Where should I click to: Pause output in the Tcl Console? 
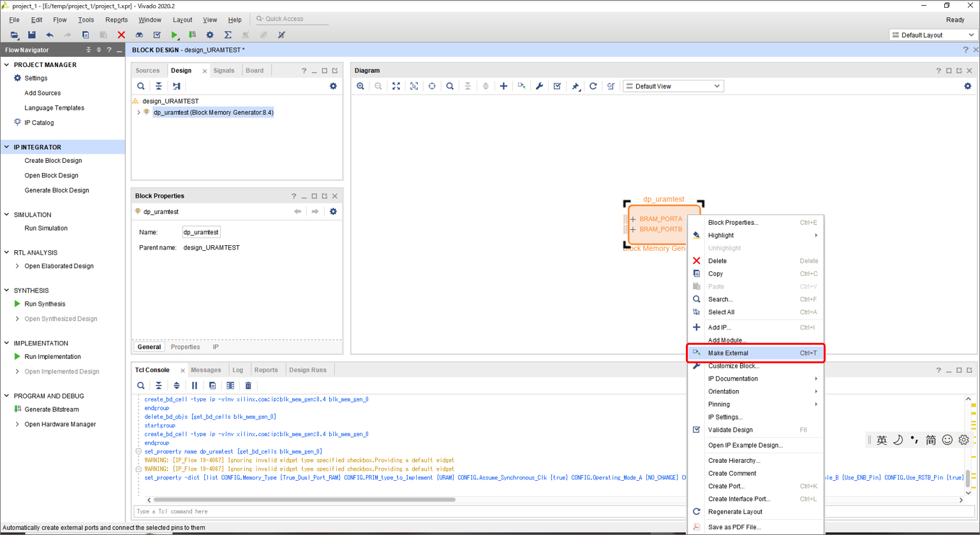[195, 386]
